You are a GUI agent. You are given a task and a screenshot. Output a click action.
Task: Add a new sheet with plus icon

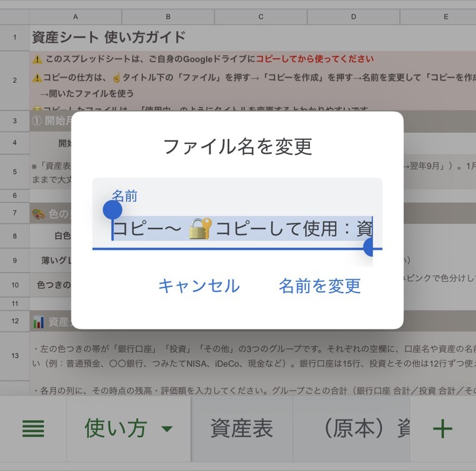tap(442, 429)
